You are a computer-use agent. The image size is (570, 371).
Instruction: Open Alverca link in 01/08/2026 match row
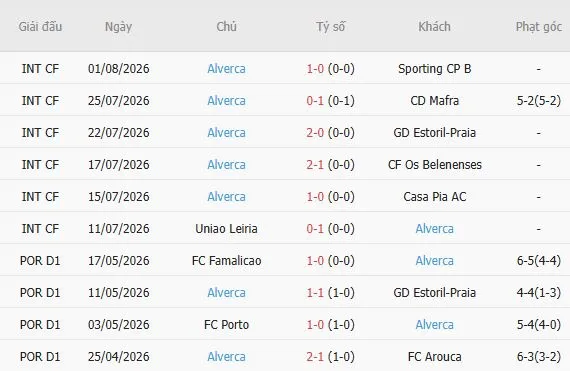pyautogui.click(x=226, y=69)
